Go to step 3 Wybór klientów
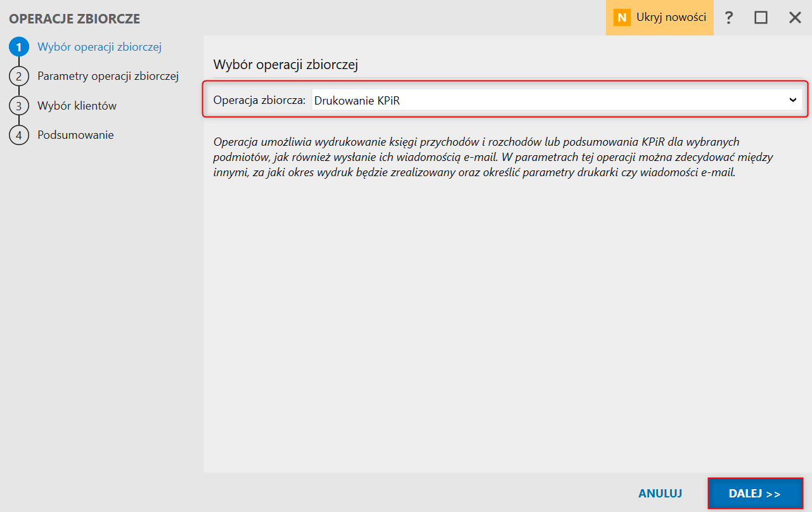Viewport: 812px width, 512px height. [77, 106]
